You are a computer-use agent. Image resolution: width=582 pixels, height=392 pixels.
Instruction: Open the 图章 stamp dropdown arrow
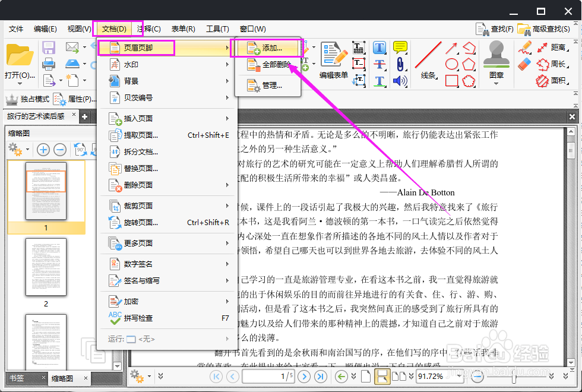[x=496, y=84]
